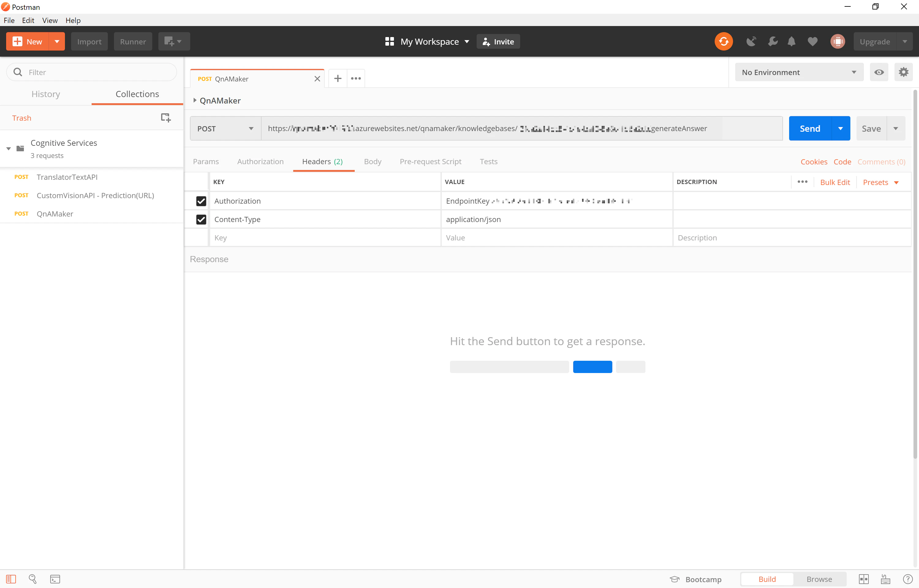Switch to Browse mode
Screen dimensions: 919x588
click(819, 579)
